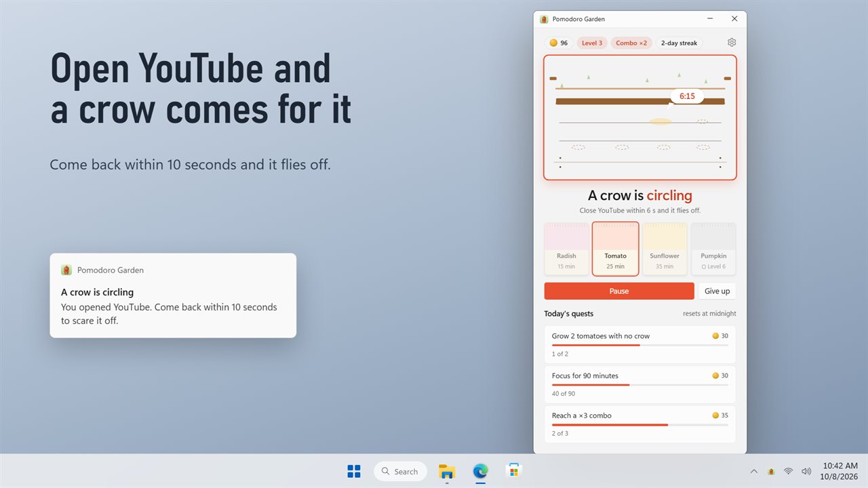
Task: Click the Give up button
Action: point(717,291)
